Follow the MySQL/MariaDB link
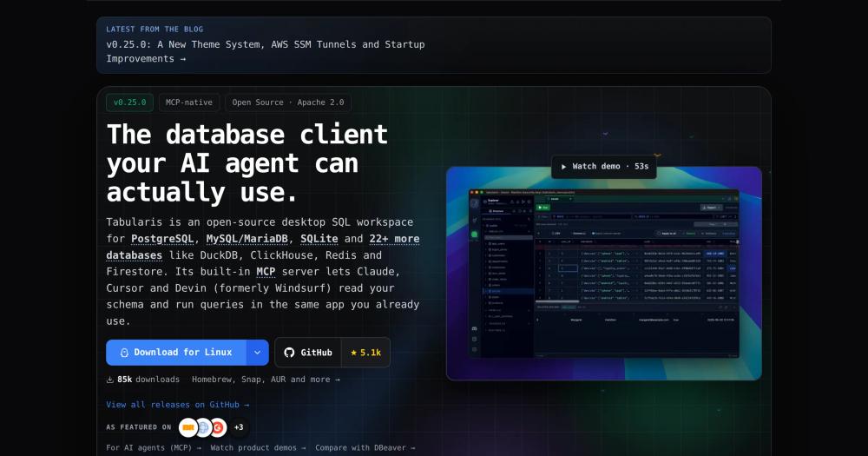 click(247, 239)
